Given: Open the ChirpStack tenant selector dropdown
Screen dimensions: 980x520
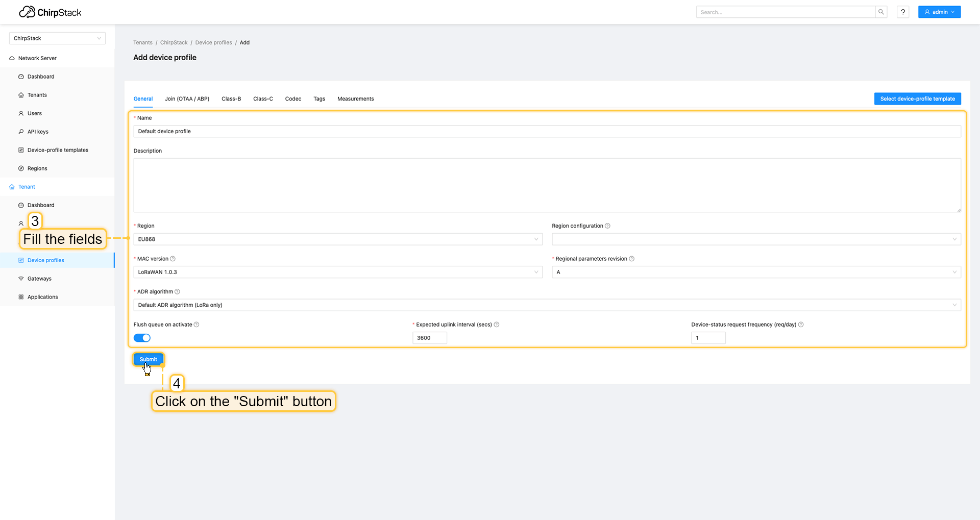Looking at the screenshot, I should (57, 38).
